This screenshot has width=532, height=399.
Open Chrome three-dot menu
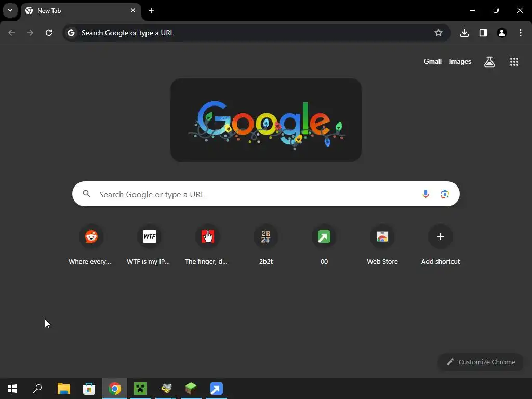tap(521, 33)
